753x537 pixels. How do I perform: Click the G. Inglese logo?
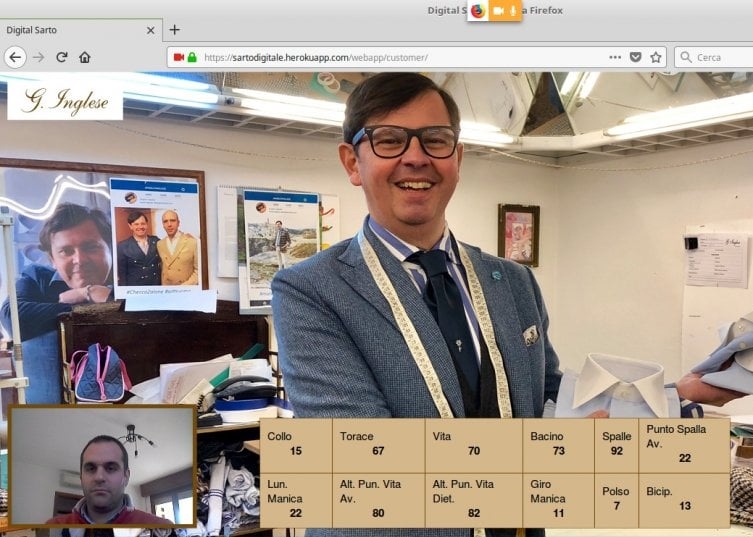[65, 100]
